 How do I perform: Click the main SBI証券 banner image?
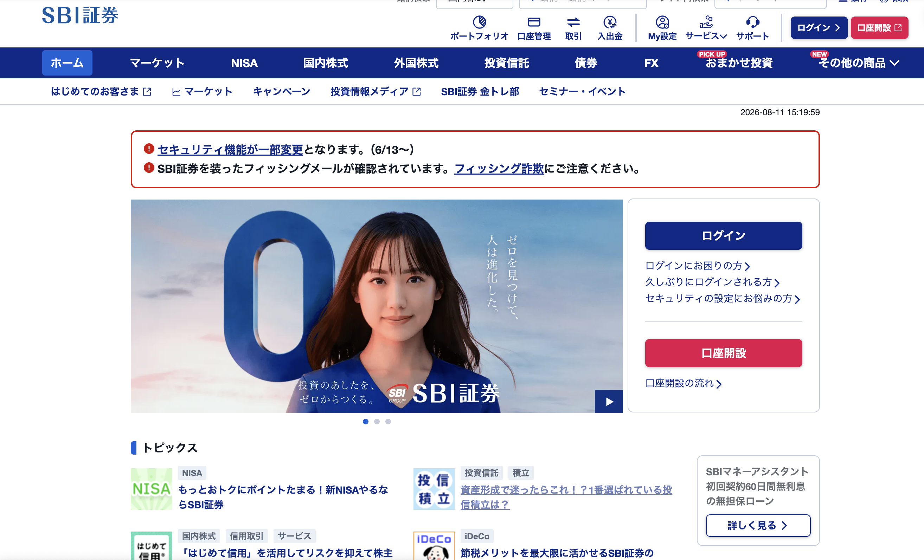pyautogui.click(x=377, y=306)
